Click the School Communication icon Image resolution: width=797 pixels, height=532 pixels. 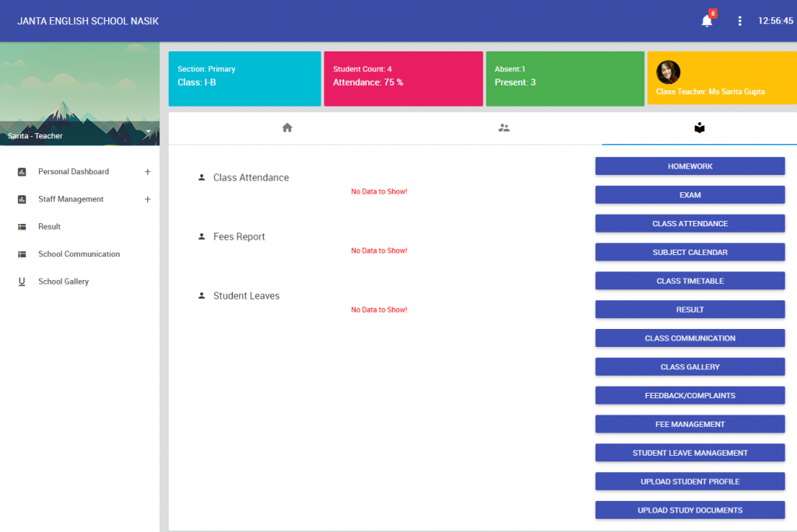pyautogui.click(x=21, y=254)
